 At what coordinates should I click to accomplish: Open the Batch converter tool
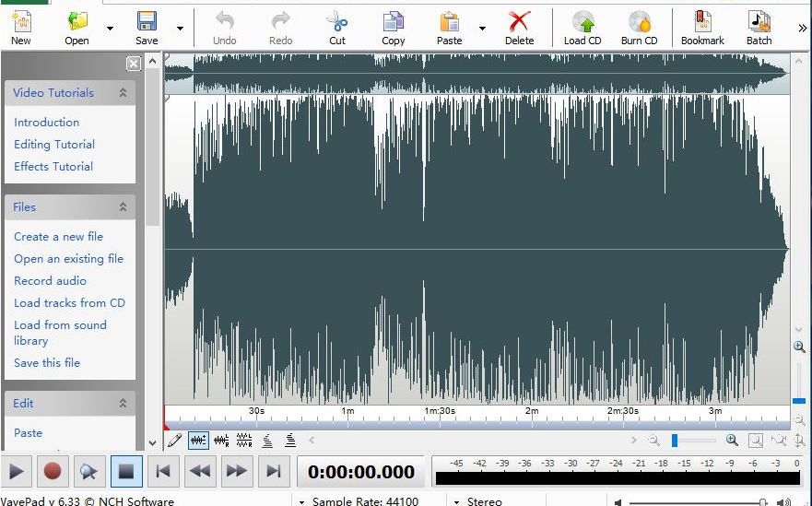coord(759,27)
